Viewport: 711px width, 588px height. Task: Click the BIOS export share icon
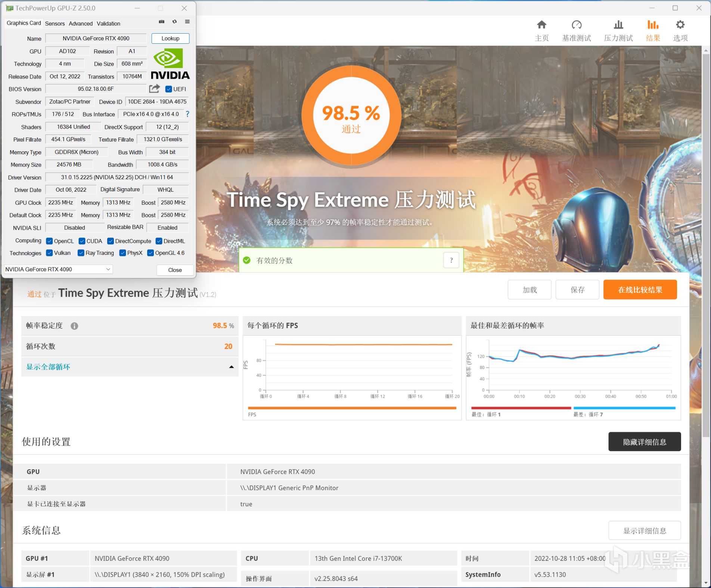154,89
